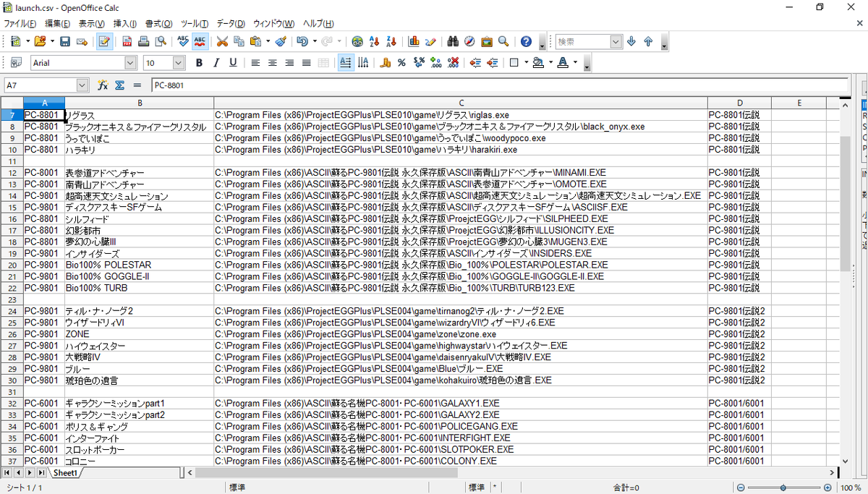This screenshot has height=494, width=868.
Task: Toggle Edit File mode
Action: (x=105, y=42)
